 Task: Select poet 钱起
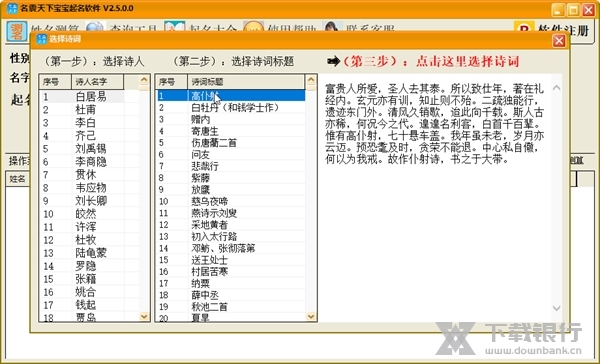[85, 305]
